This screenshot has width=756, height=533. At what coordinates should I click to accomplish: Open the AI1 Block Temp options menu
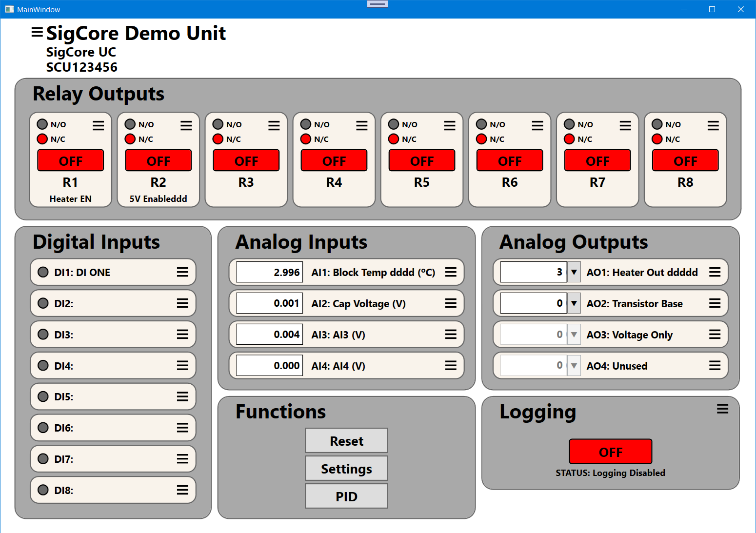451,272
